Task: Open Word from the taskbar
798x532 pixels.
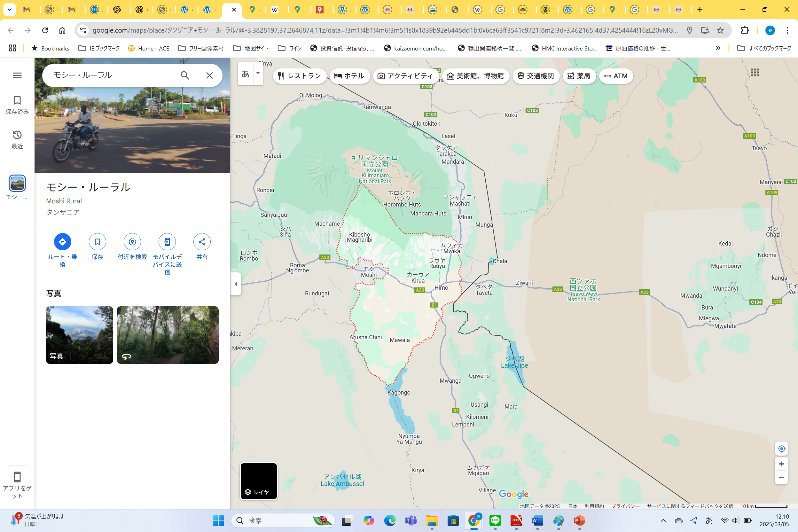Action: pyautogui.click(x=537, y=520)
